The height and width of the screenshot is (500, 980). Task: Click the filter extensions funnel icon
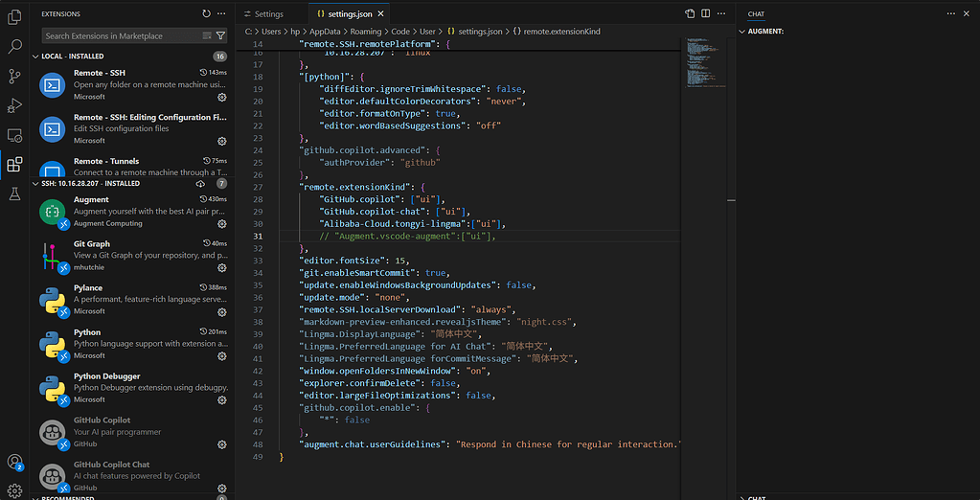coord(220,35)
